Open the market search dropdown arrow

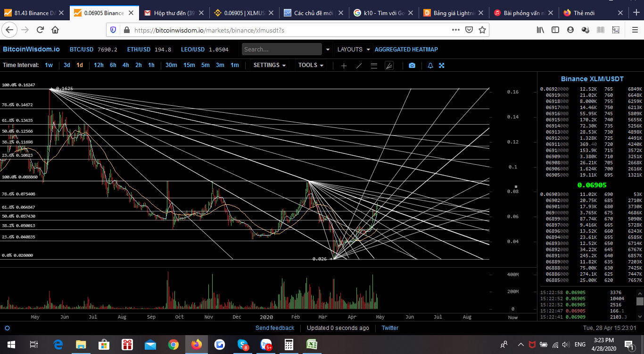[328, 49]
